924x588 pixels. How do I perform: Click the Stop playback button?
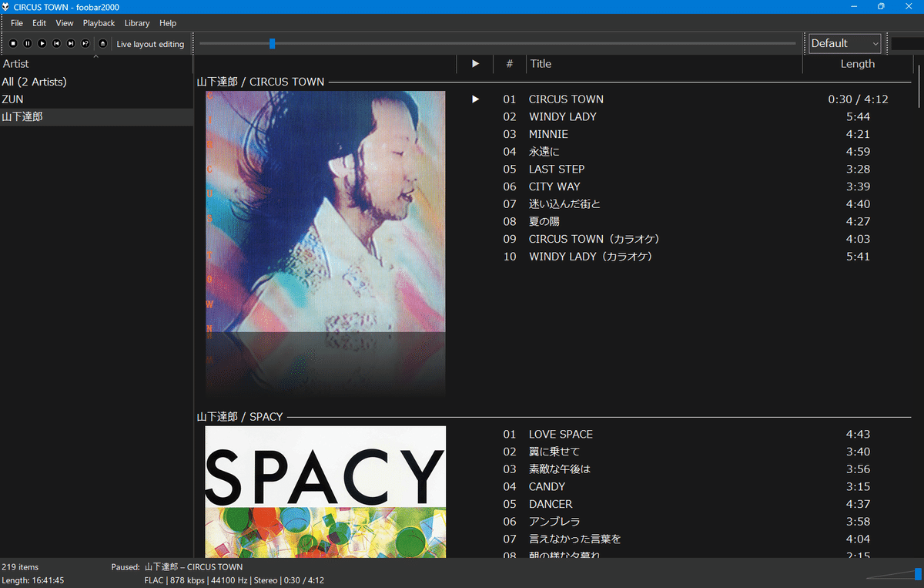click(x=13, y=44)
